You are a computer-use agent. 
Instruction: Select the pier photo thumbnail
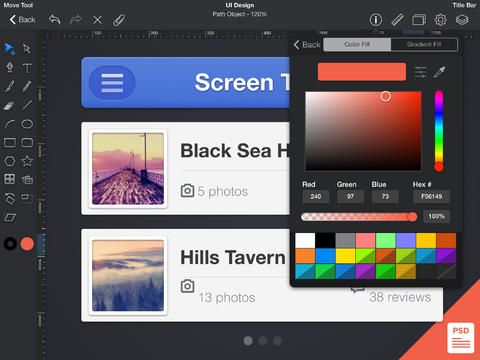pyautogui.click(x=128, y=169)
